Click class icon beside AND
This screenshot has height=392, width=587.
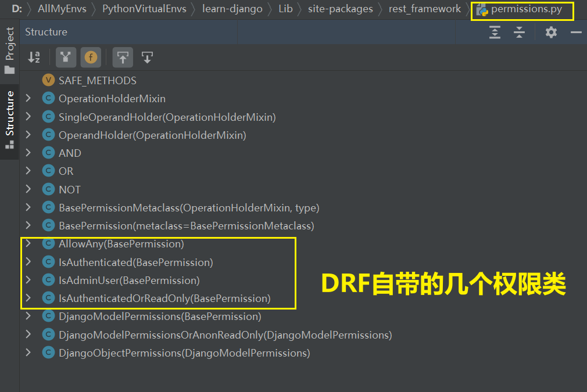point(48,152)
